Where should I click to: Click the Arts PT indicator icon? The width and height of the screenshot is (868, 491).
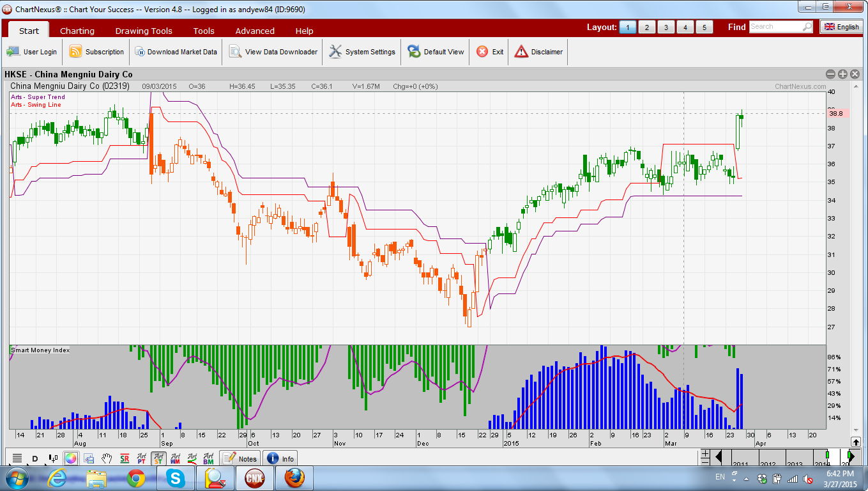(x=142, y=458)
